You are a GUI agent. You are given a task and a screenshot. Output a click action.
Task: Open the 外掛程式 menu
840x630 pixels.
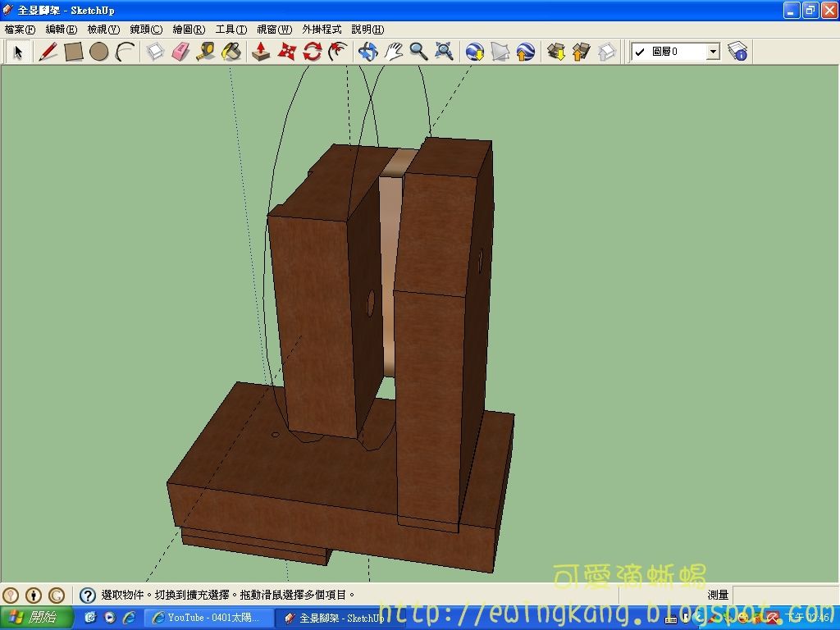[x=322, y=30]
